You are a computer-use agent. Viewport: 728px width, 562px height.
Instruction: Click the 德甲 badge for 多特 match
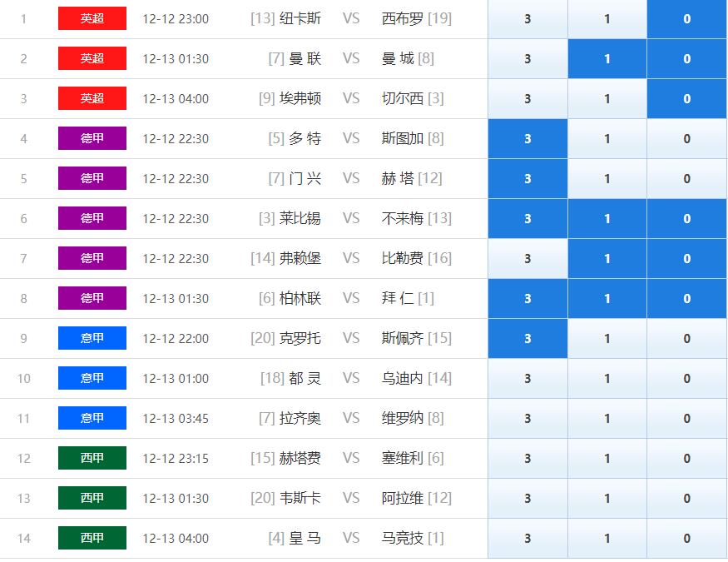tap(92, 138)
